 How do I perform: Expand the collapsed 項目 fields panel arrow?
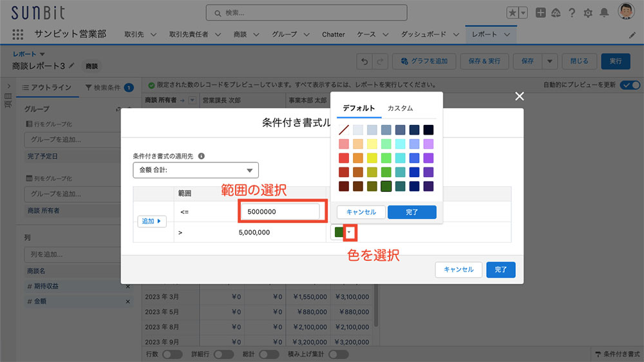coord(8,86)
